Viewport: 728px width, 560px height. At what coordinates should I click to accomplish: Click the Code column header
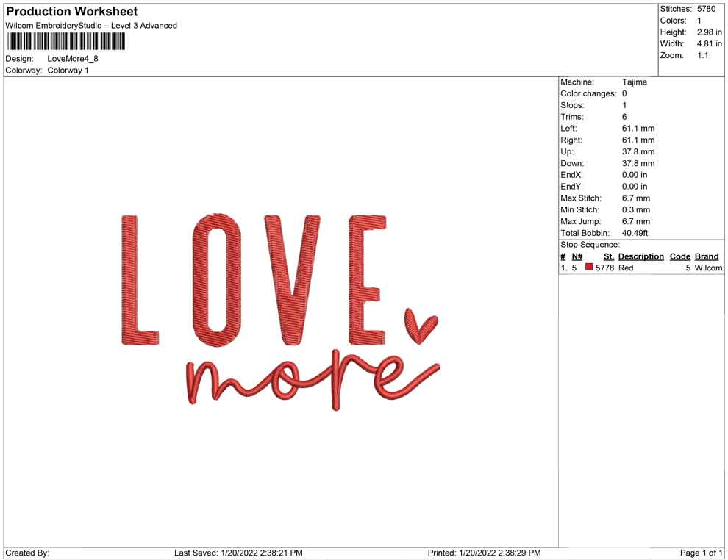point(680,256)
